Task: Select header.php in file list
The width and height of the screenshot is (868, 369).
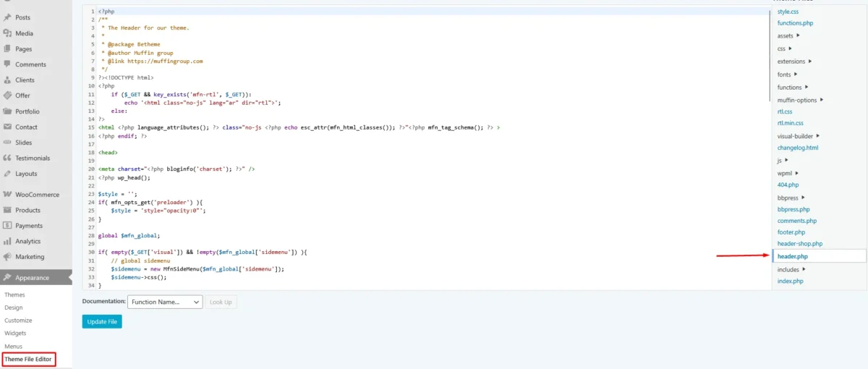Action: [819, 256]
